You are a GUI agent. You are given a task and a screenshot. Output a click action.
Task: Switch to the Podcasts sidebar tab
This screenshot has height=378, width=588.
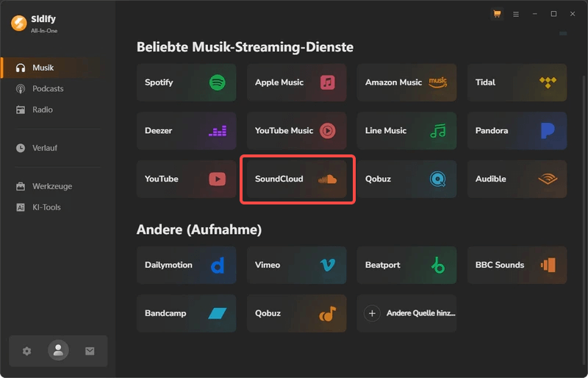coord(48,89)
